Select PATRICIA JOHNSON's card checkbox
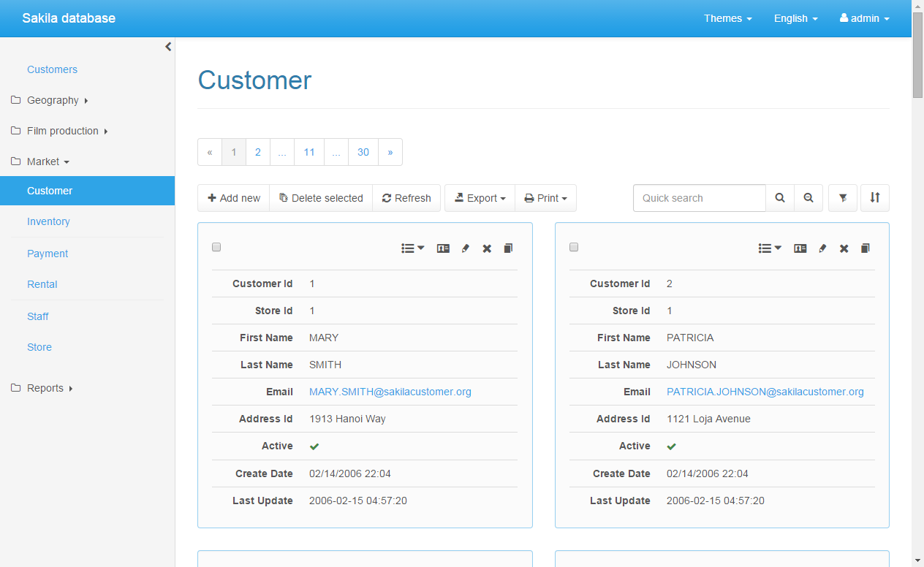The width and height of the screenshot is (924, 567). [x=573, y=247]
